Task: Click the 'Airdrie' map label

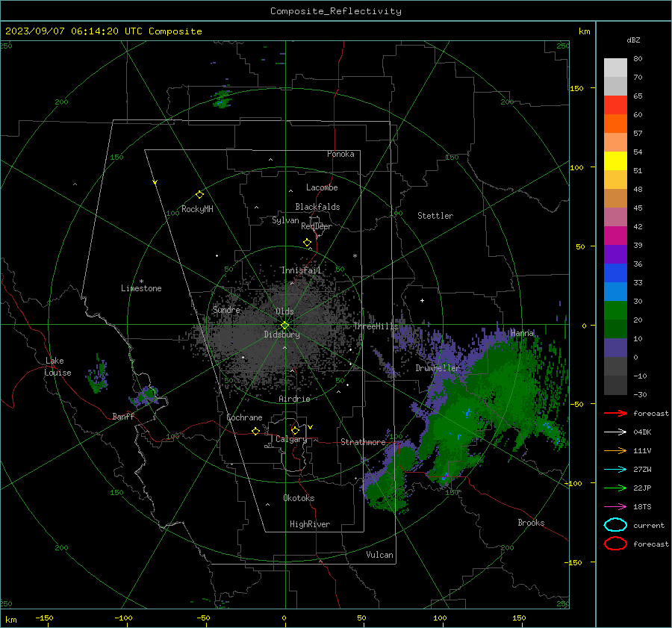Action: coord(294,399)
